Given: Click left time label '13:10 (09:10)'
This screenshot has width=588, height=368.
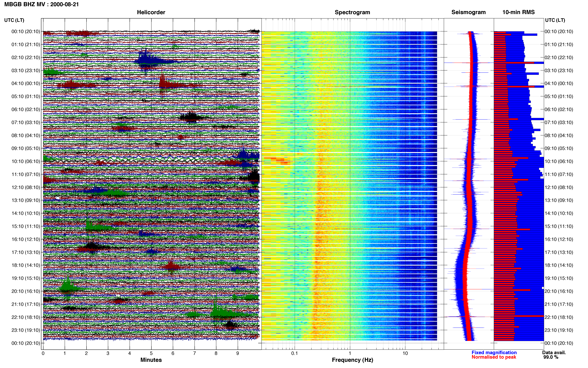Looking at the screenshot, I should point(26,200).
